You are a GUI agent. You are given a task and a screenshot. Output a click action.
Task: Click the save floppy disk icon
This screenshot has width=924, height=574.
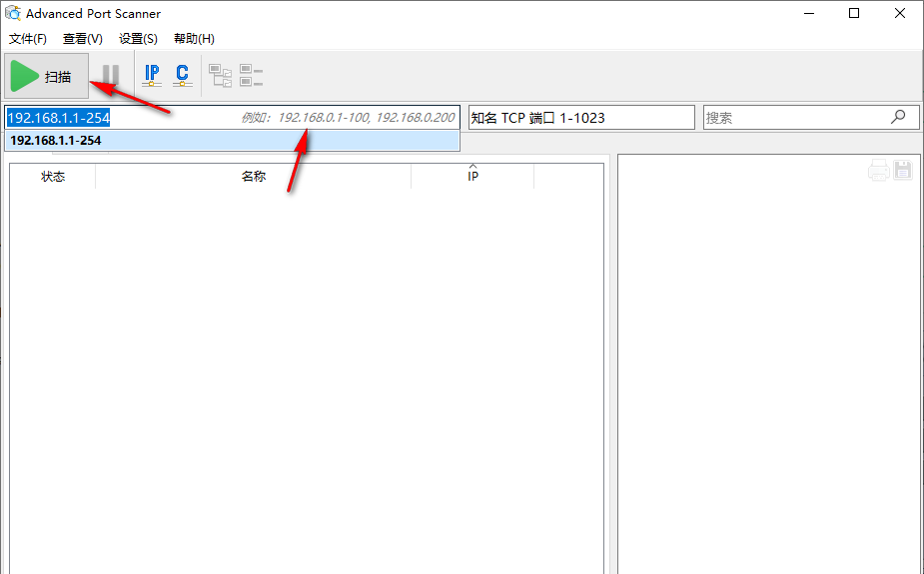pos(903,171)
